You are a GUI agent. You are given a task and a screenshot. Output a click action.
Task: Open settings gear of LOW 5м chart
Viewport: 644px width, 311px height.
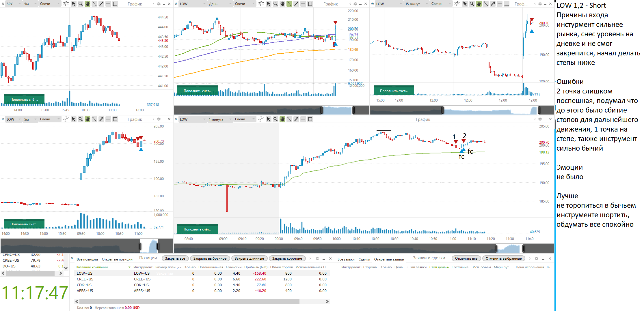[x=159, y=119]
